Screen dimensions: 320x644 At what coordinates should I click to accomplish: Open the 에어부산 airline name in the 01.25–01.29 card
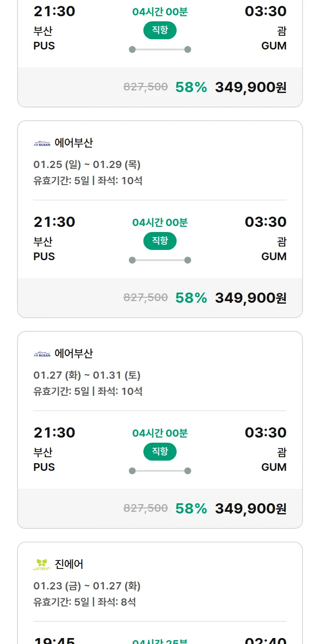pyautogui.click(x=74, y=143)
